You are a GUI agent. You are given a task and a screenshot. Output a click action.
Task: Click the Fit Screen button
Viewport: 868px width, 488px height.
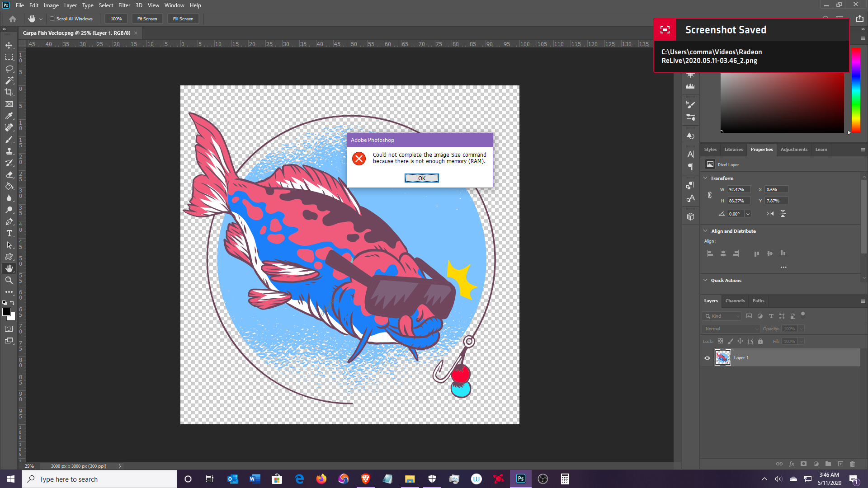pyautogui.click(x=147, y=19)
